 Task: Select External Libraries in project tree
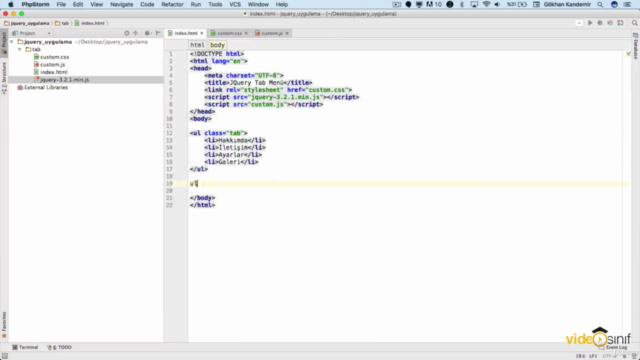[x=46, y=87]
